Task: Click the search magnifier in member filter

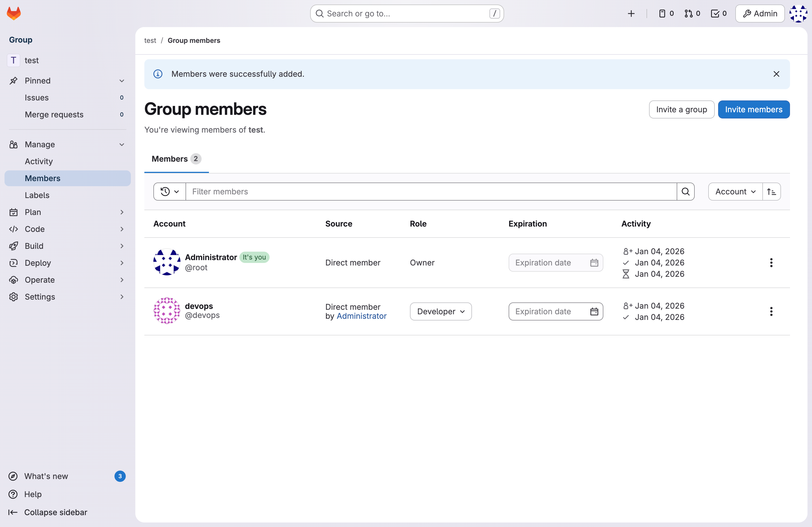Action: 685,192
